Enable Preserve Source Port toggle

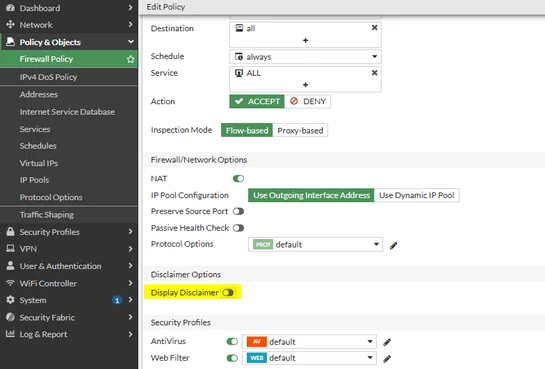[238, 211]
